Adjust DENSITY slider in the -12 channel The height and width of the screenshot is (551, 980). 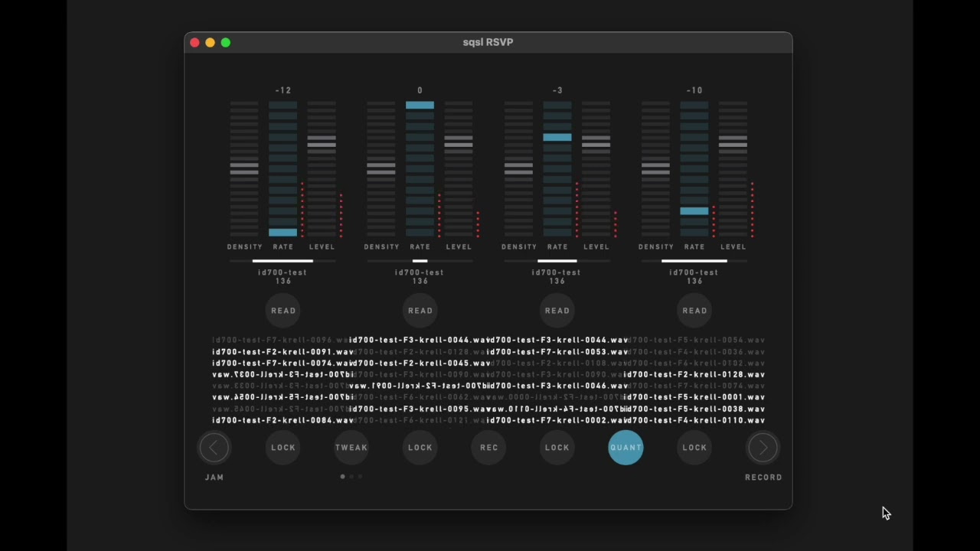pyautogui.click(x=244, y=169)
